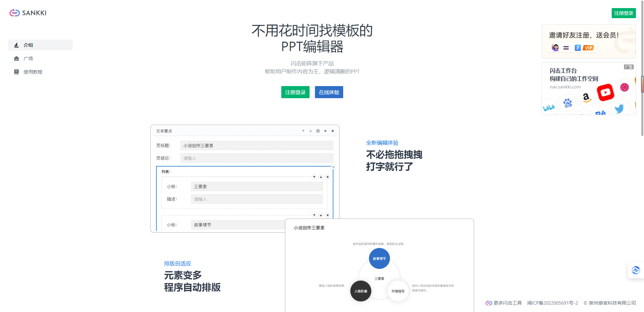The width and height of the screenshot is (644, 312).
Task: Open 使用教程 from the sidebar
Action: pyautogui.click(x=33, y=72)
